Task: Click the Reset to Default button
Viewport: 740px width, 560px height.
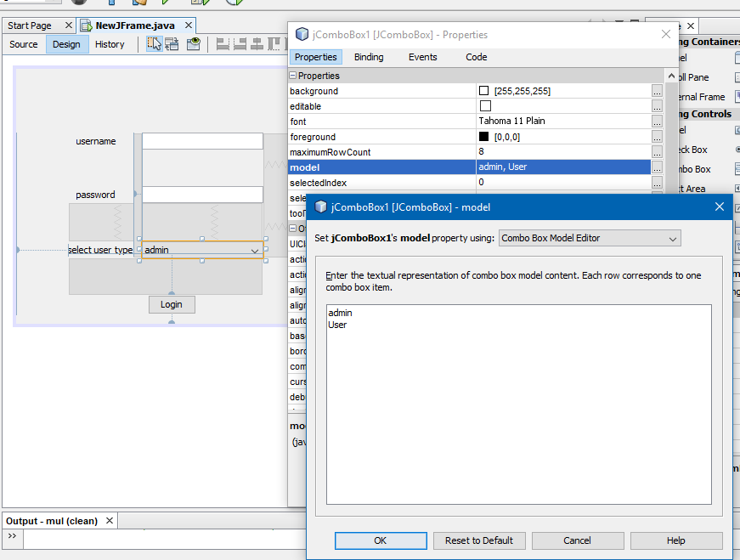Action: click(x=479, y=540)
